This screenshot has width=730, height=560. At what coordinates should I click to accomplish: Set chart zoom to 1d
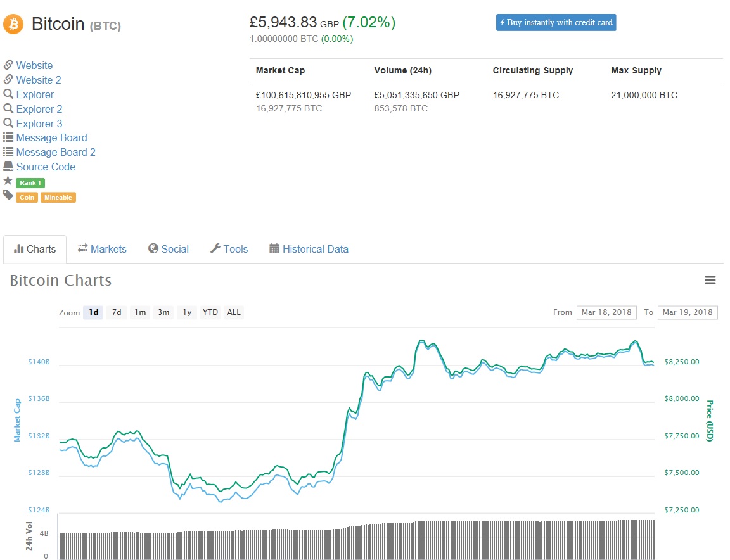[x=94, y=312]
